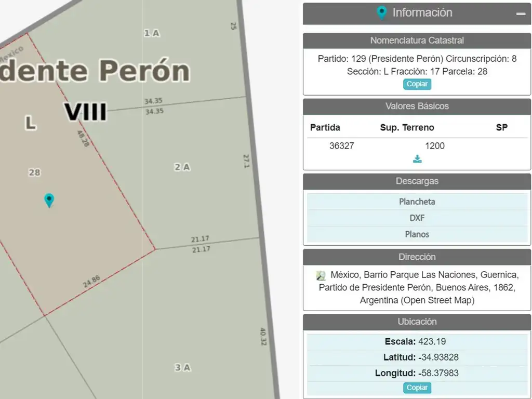
Task: Click the download icon under Valores Básicos
Action: tap(417, 159)
